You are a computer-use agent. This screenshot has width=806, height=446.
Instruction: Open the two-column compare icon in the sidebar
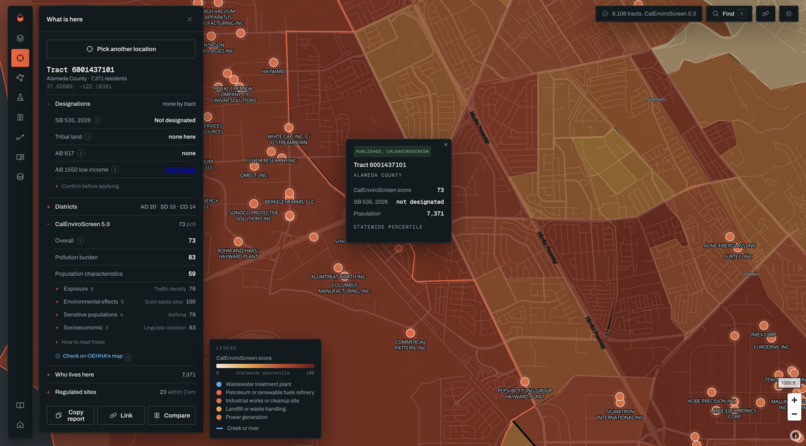tap(20, 117)
